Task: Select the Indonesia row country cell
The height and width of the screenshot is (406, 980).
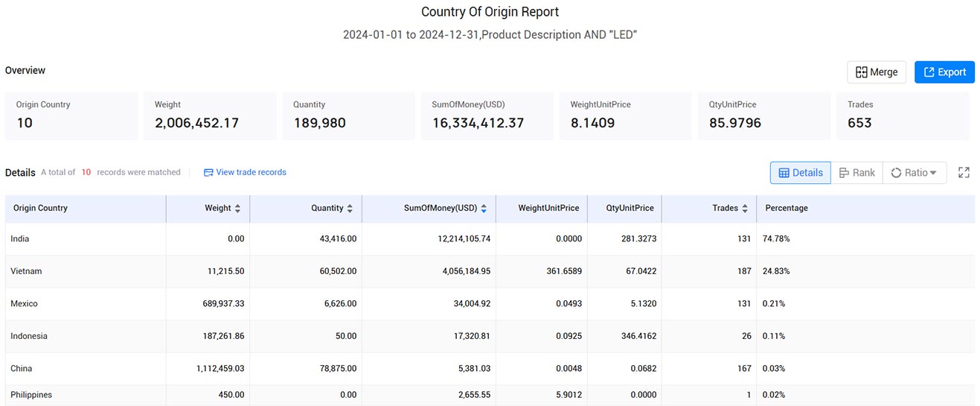Action: pos(86,336)
